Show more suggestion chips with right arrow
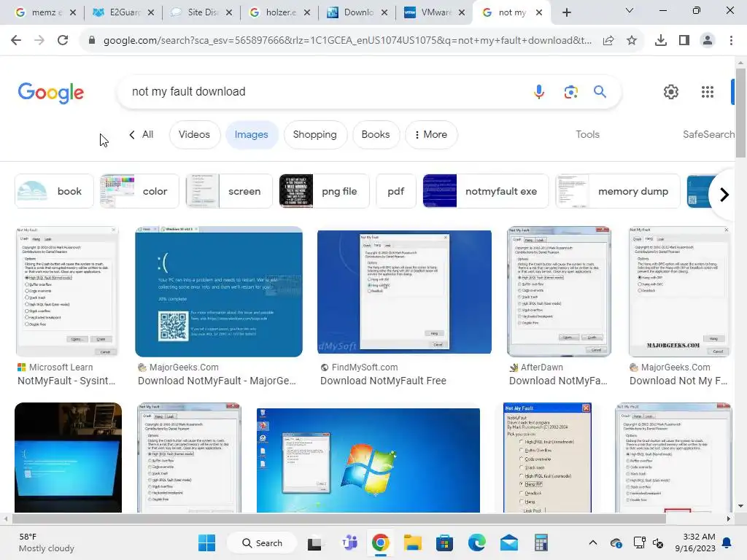 pos(724,194)
